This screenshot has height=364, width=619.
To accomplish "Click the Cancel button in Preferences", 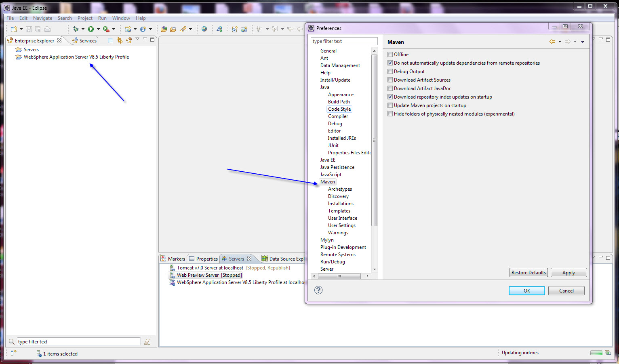I will coord(566,290).
